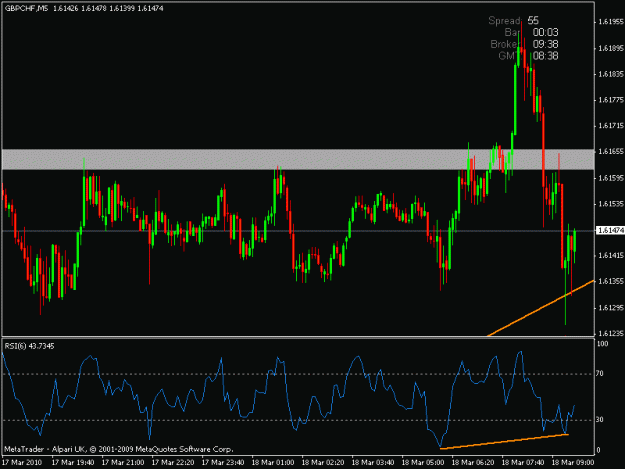
Task: Click the 1.61775 price scale label
Action: (610, 100)
